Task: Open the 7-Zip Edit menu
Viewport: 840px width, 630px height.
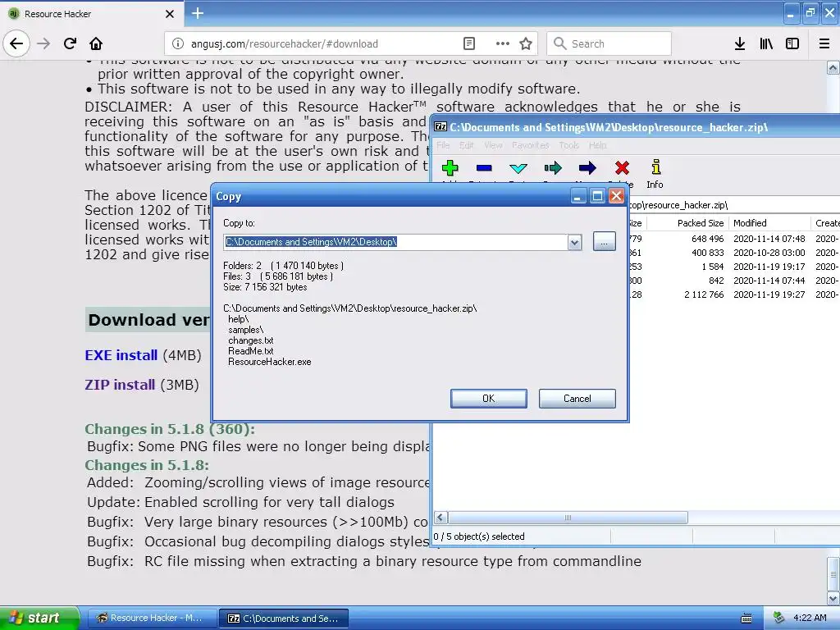Action: (x=467, y=145)
